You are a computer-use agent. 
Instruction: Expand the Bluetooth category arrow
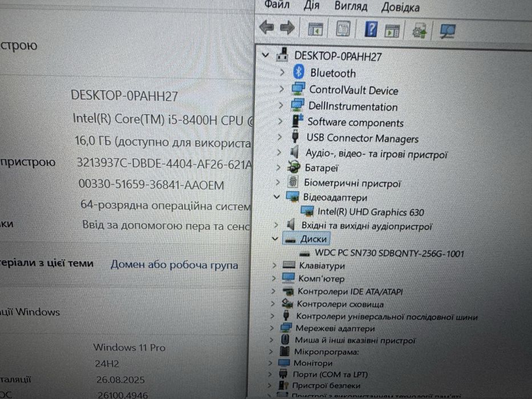[282, 72]
